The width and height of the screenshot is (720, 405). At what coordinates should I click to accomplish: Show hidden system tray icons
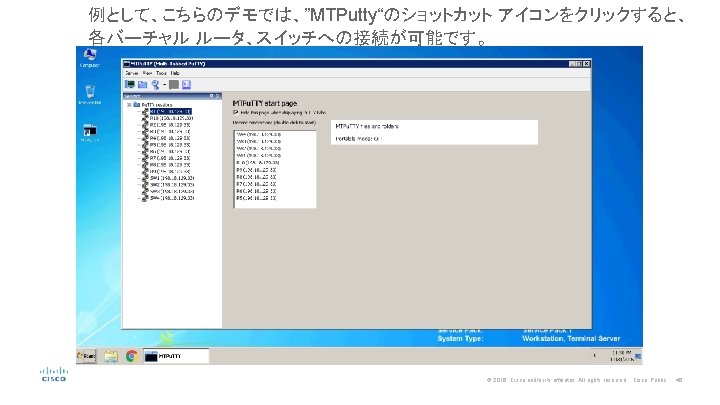595,356
